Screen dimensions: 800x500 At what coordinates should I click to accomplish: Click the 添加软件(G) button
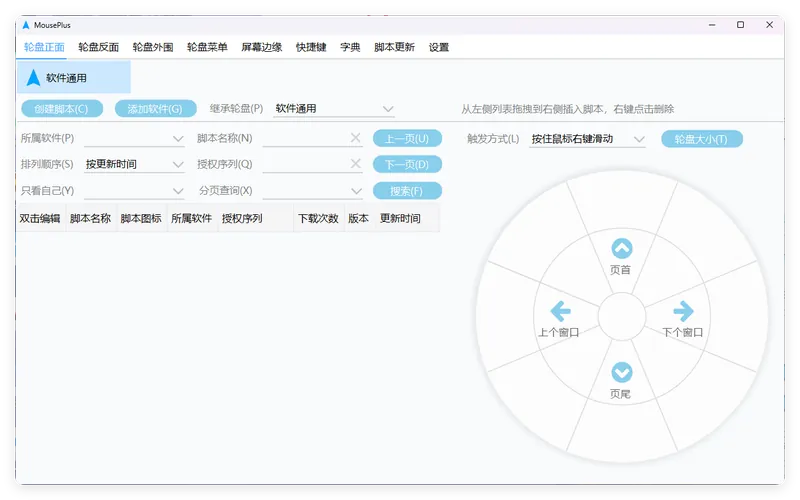tap(155, 109)
